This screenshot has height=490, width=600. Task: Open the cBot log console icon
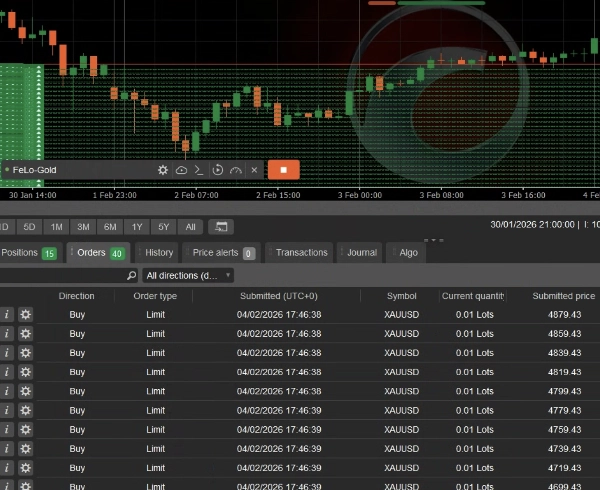coord(199,170)
